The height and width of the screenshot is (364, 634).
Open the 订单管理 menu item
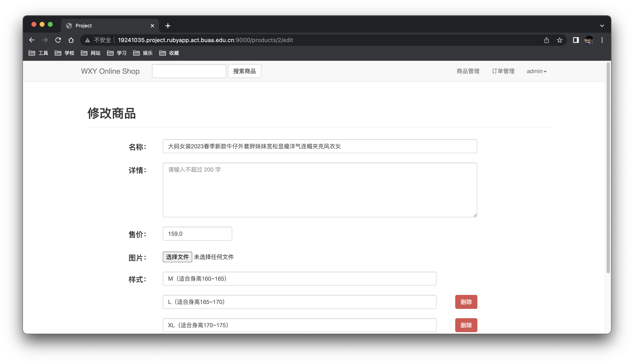click(x=503, y=71)
